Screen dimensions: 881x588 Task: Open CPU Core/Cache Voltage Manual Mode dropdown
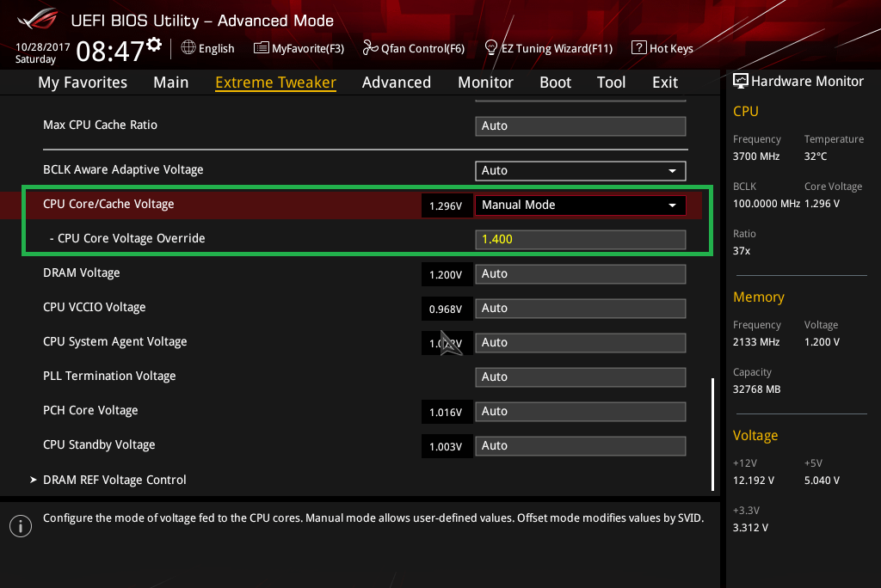[x=581, y=205]
